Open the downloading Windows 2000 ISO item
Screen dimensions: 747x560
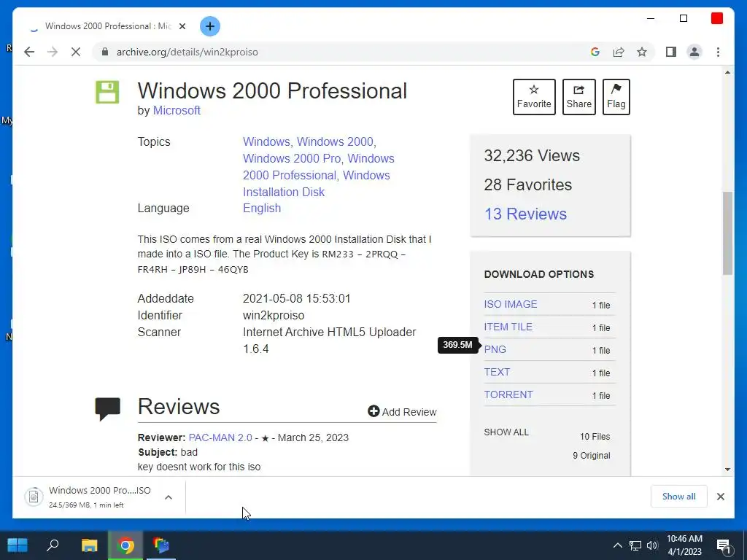(88, 497)
